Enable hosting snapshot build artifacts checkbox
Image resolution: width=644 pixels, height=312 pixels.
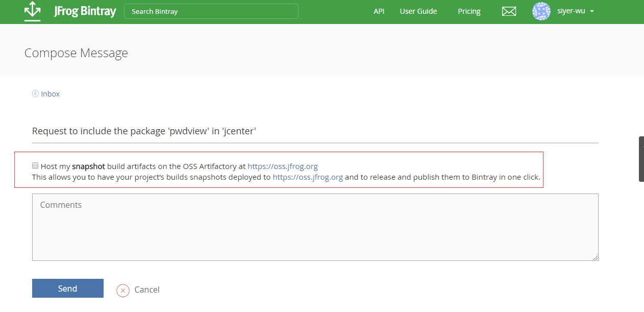(x=35, y=165)
